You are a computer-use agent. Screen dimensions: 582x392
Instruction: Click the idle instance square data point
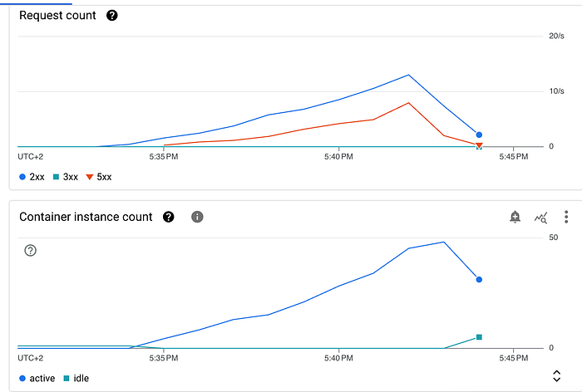point(479,337)
